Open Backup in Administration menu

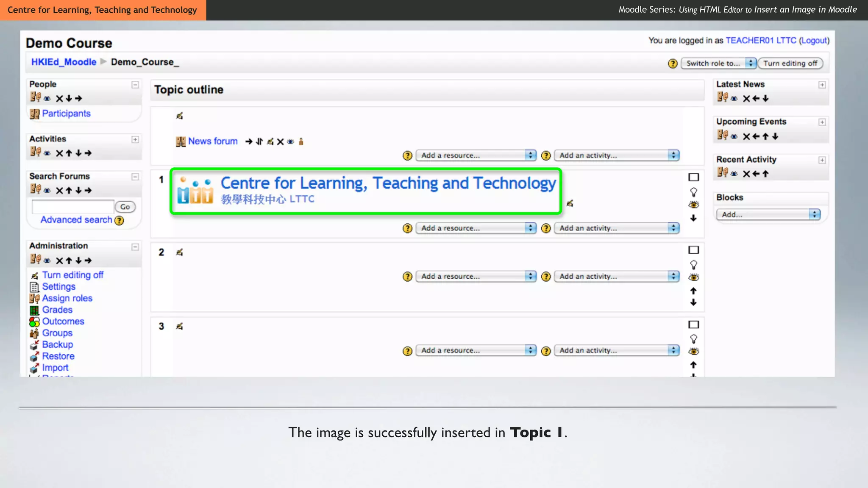point(57,345)
